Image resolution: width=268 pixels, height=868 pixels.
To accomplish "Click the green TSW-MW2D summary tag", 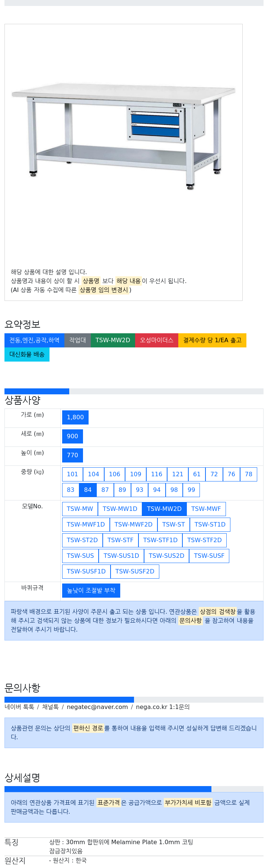I will [113, 340].
